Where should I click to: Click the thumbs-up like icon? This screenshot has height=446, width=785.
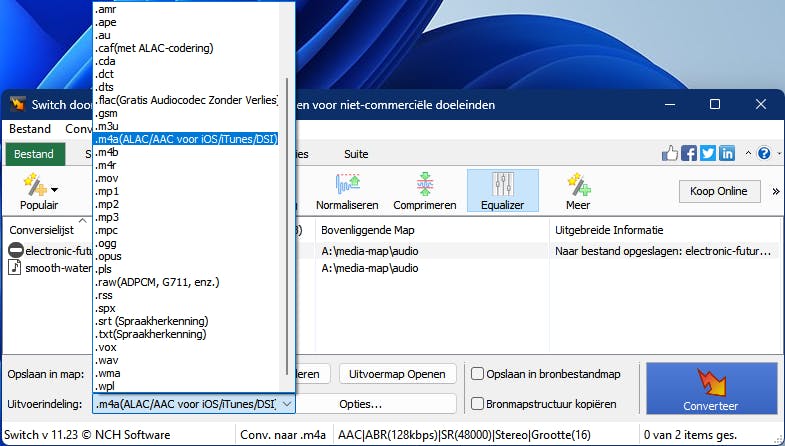click(670, 153)
